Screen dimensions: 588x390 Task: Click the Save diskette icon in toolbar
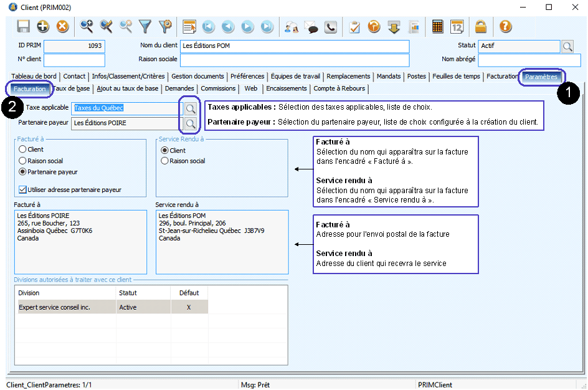(24, 26)
